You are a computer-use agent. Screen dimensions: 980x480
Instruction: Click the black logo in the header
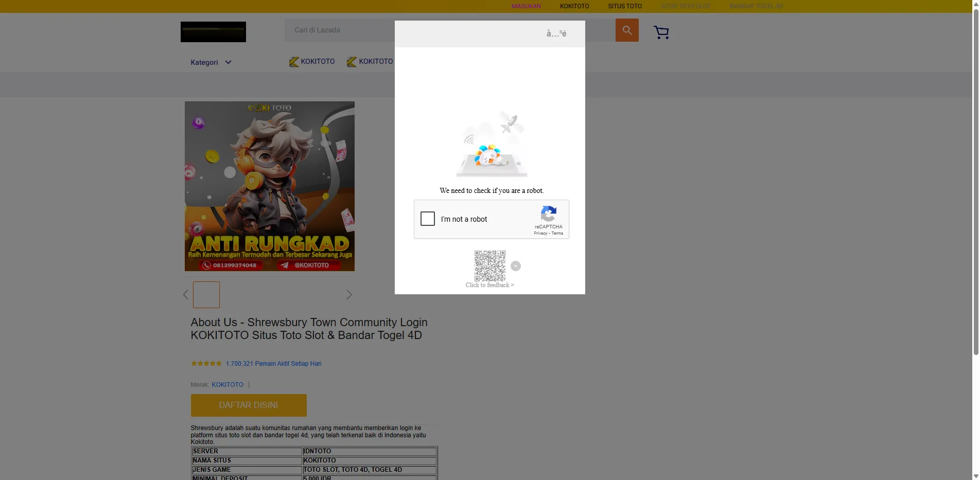point(213,32)
